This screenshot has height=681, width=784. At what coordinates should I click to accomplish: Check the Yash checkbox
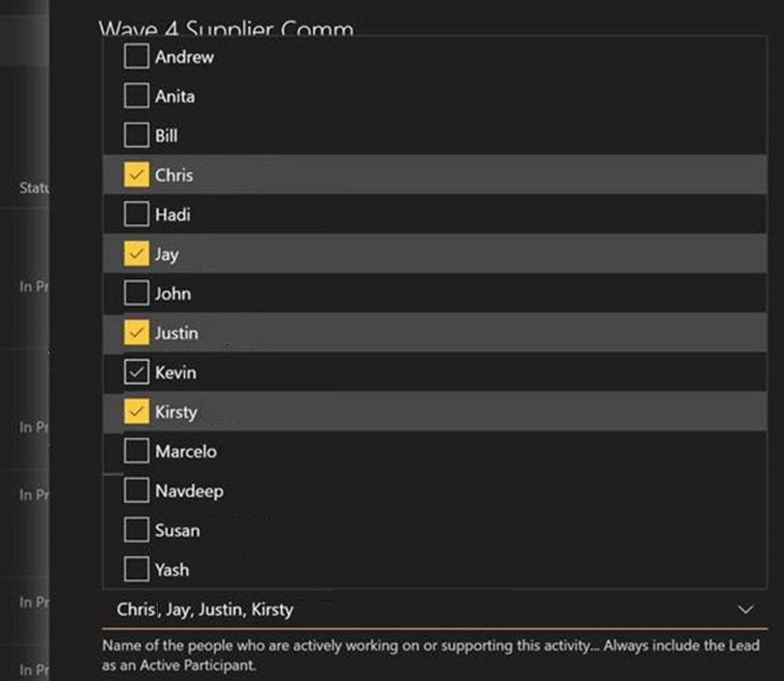135,569
